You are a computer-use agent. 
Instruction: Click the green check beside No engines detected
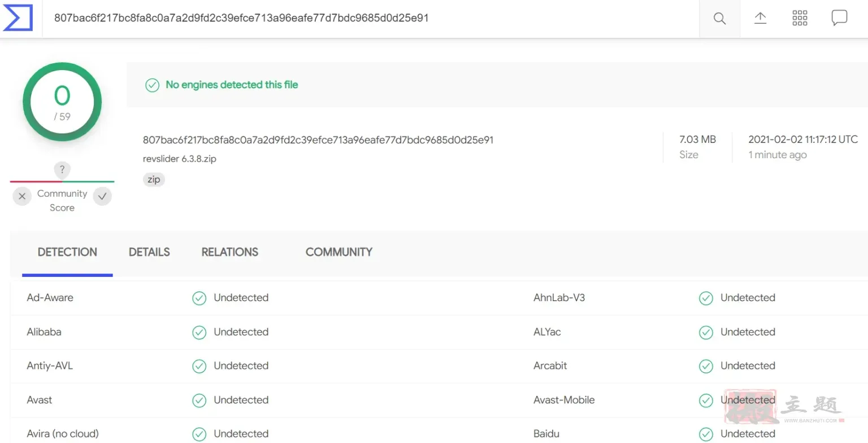coord(152,85)
